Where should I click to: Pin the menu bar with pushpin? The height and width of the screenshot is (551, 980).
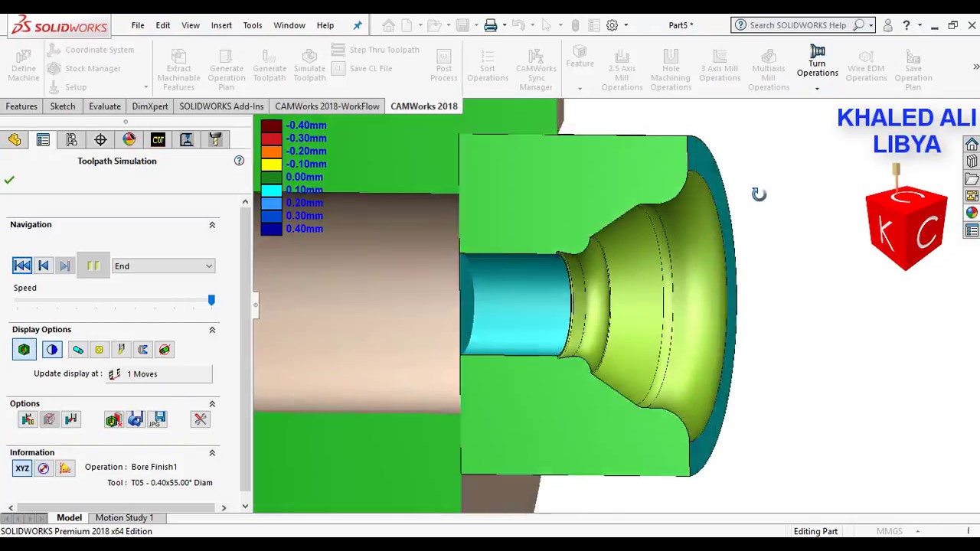coord(358,25)
